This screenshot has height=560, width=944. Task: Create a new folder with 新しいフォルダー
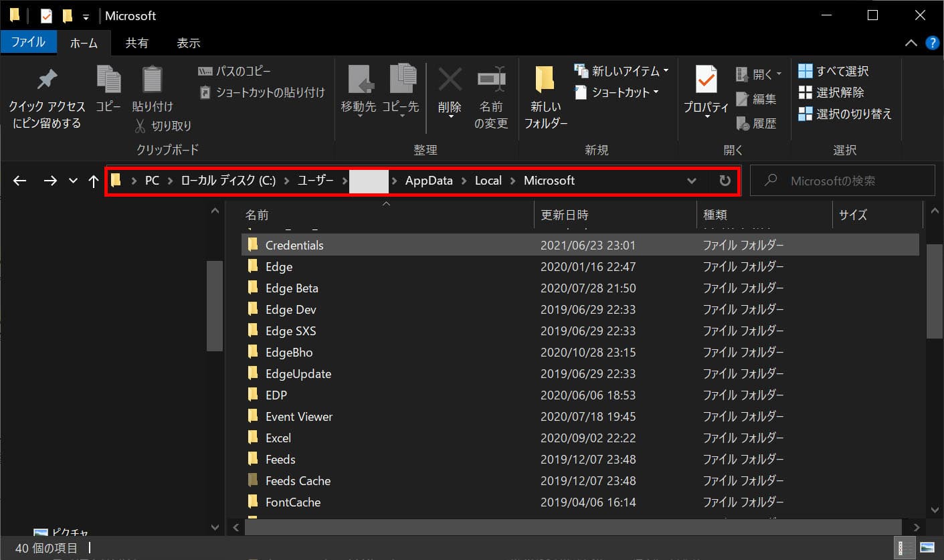pyautogui.click(x=546, y=98)
